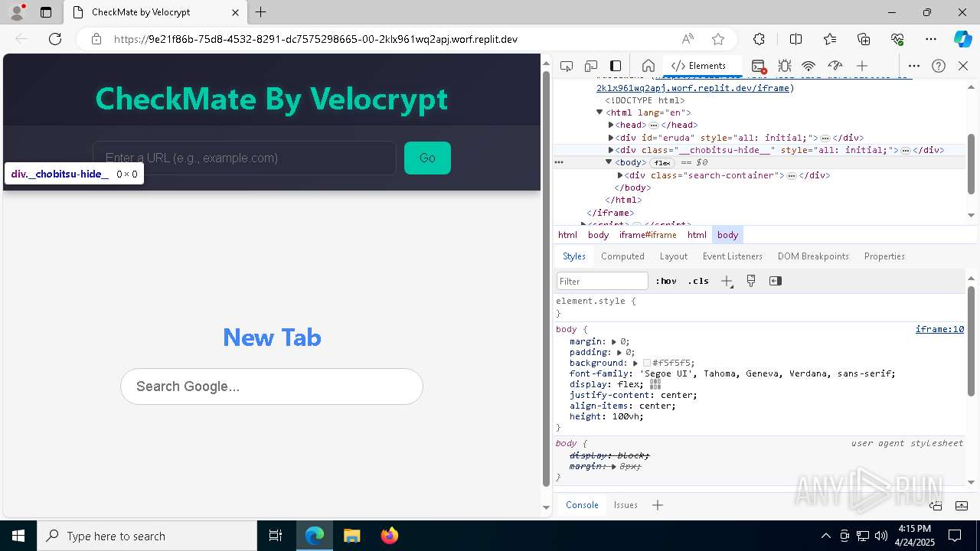Viewport: 980px width, 551px height.
Task: Click the Inspect element picker icon
Action: (x=567, y=66)
